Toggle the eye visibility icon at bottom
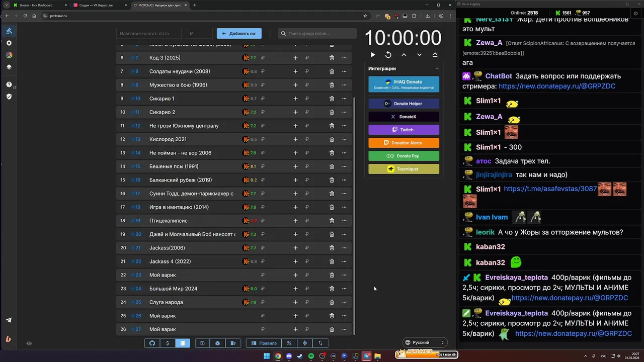 click(x=29, y=343)
